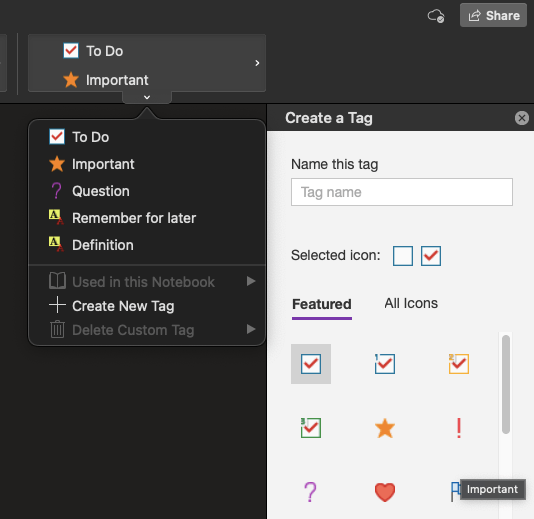Choose To Do from the tags menu
Screen dimensions: 534x519
[147, 137]
